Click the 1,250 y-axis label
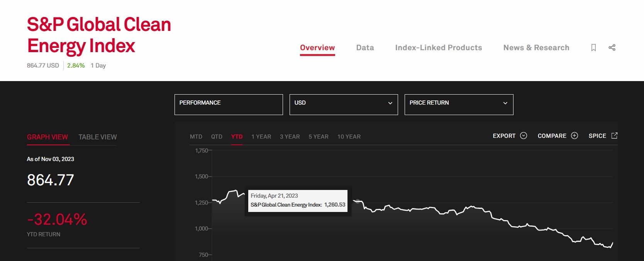 pos(202,203)
